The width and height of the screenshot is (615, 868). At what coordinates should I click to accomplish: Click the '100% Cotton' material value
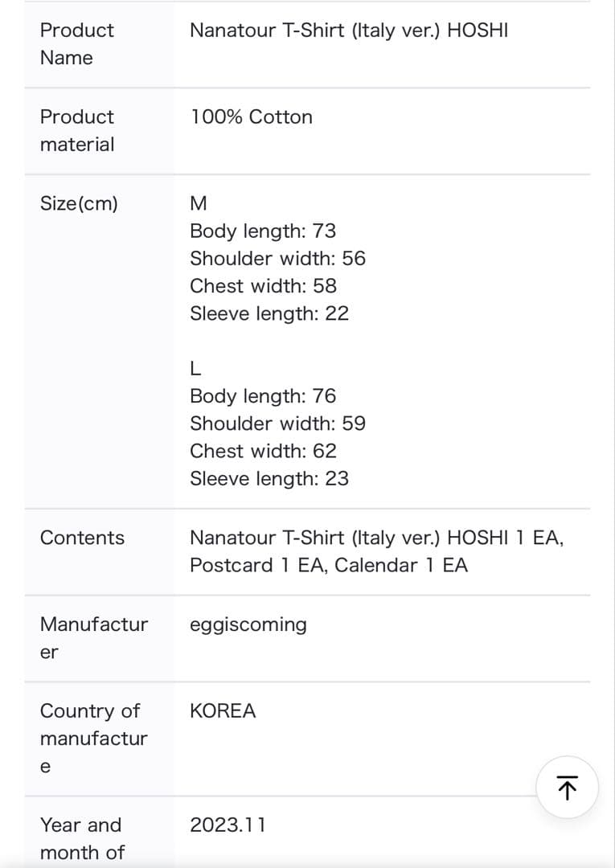[x=252, y=117]
